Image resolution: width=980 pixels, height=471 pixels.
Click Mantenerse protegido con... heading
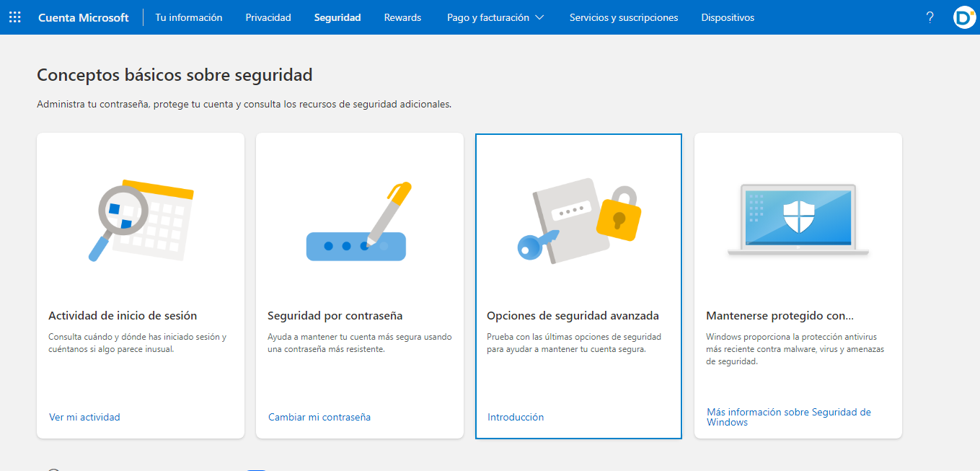[780, 315]
